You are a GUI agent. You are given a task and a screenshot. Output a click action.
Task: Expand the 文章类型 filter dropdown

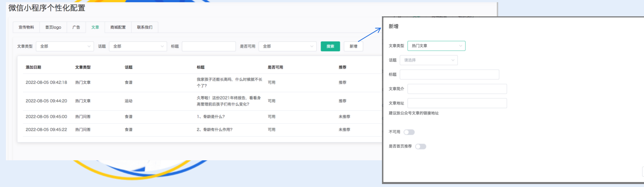pos(65,46)
